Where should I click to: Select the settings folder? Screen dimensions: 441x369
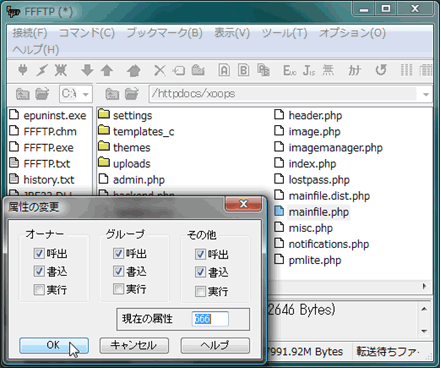tap(132, 115)
